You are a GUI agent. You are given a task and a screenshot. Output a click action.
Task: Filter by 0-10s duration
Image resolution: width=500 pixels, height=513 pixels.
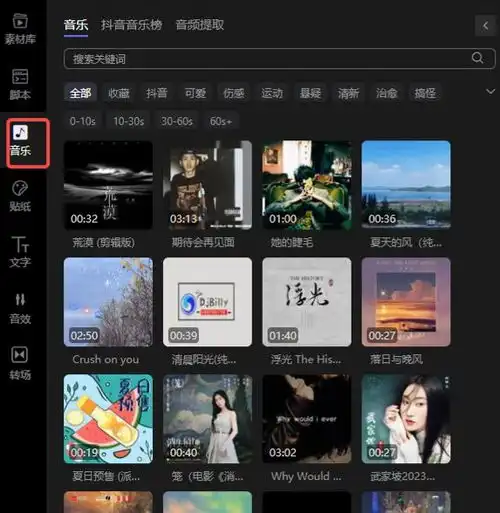(83, 121)
